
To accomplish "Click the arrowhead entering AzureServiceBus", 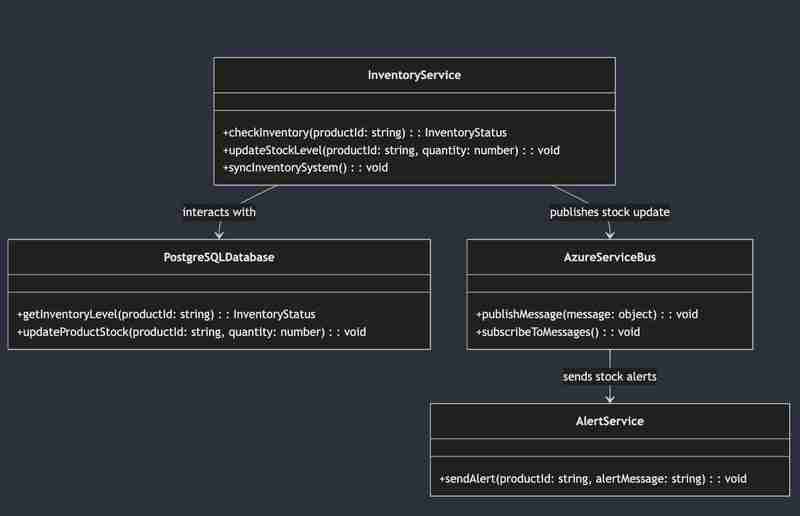I will pyautogui.click(x=610, y=234).
